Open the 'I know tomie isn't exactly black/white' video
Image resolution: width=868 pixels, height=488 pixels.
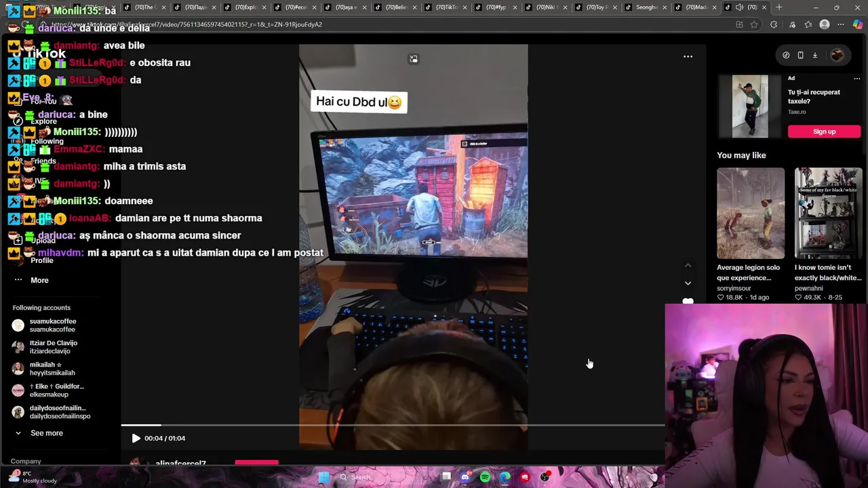[x=828, y=213]
